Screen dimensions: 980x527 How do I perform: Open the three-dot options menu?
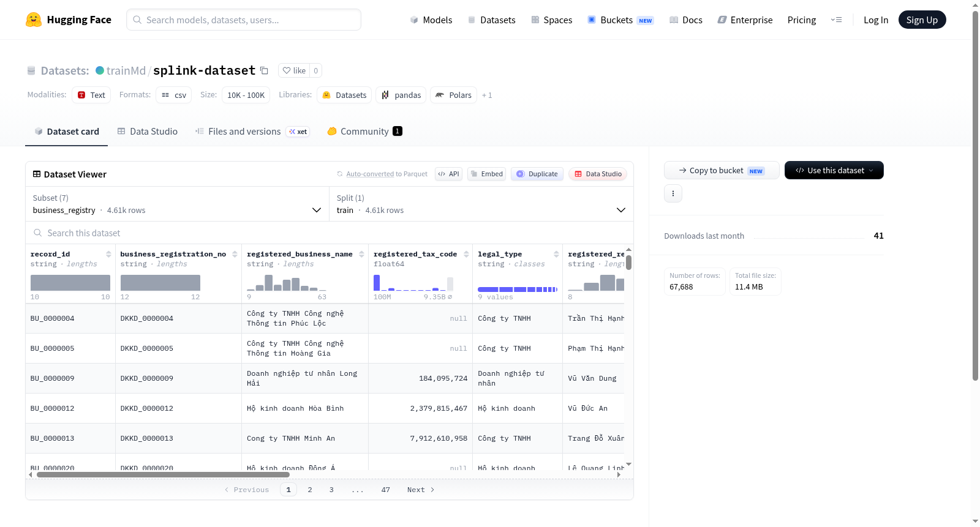[x=673, y=193]
